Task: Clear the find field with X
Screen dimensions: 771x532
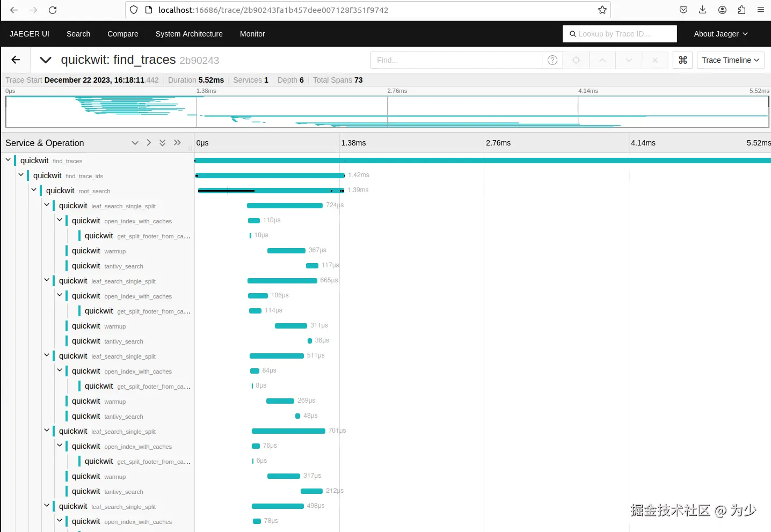Action: 655,60
